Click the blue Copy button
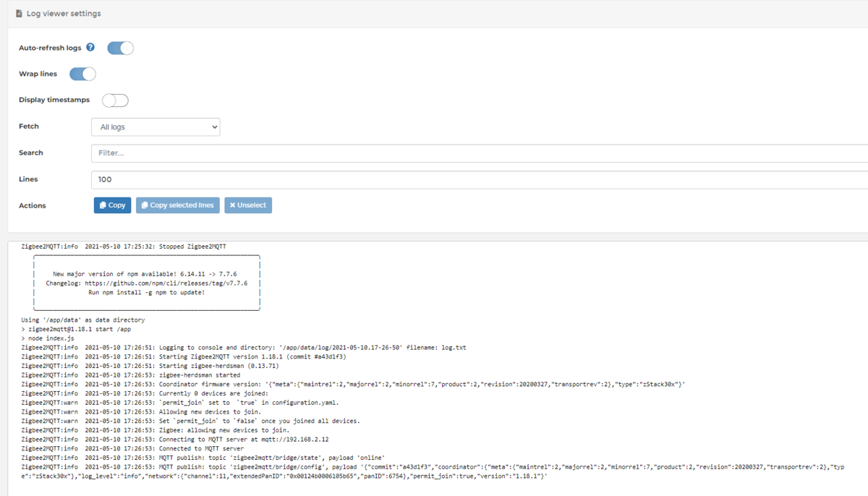Image resolution: width=868 pixels, height=496 pixels. [x=112, y=205]
